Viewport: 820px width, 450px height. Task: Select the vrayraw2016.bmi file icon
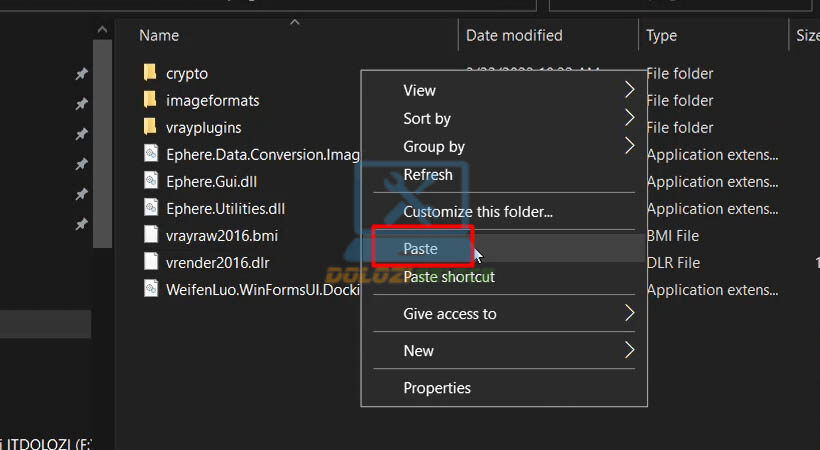coord(150,235)
